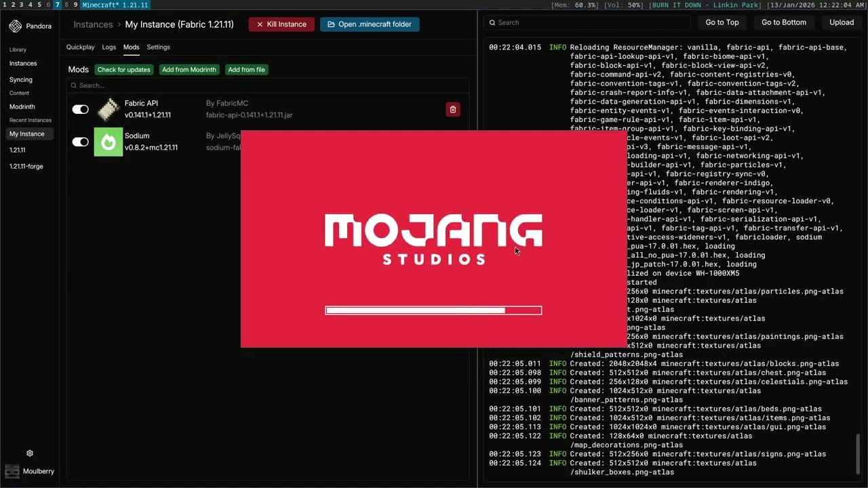Switch to the Logs tab
Viewport: 868px width, 488px height.
[x=109, y=47]
